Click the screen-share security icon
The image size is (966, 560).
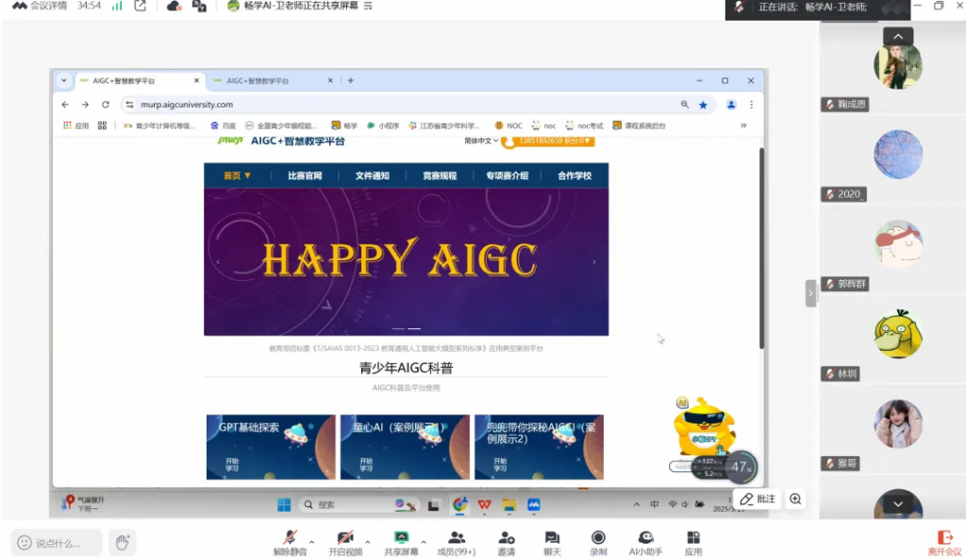coord(199,7)
